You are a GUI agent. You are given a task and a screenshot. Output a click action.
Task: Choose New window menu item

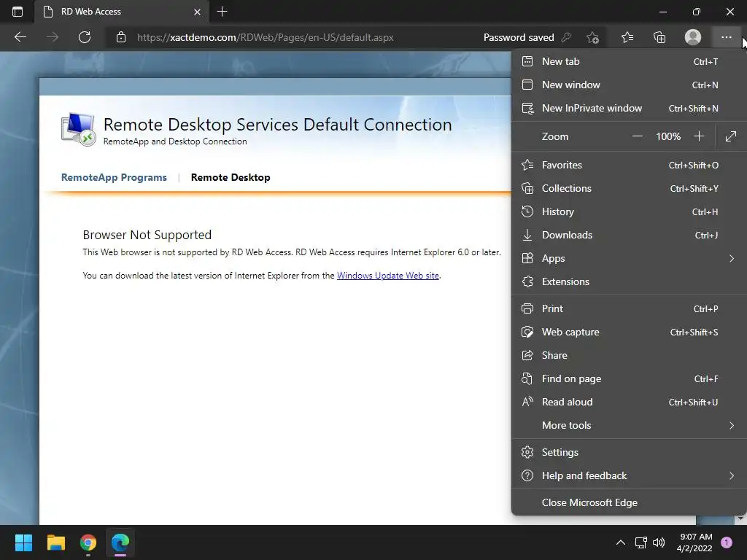click(628, 85)
